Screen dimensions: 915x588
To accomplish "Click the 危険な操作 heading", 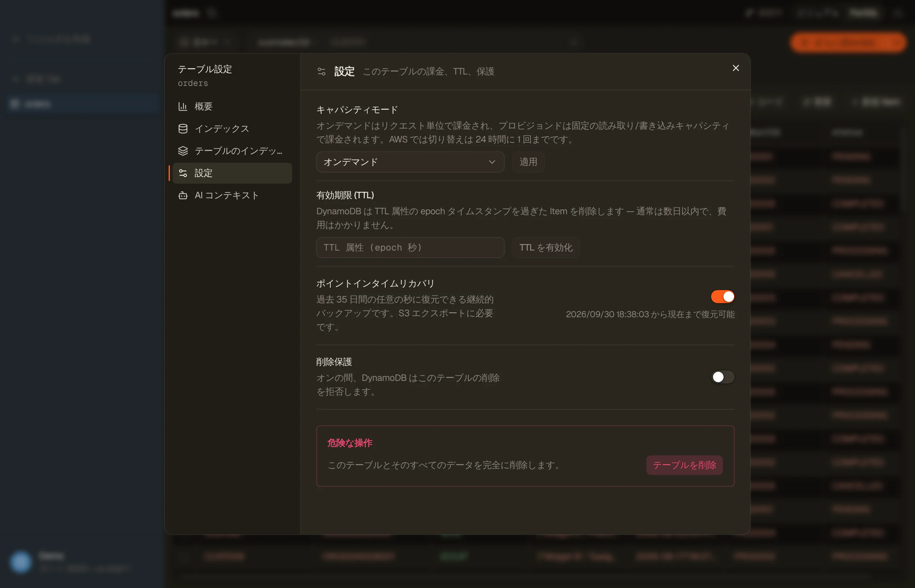I will coord(349,443).
